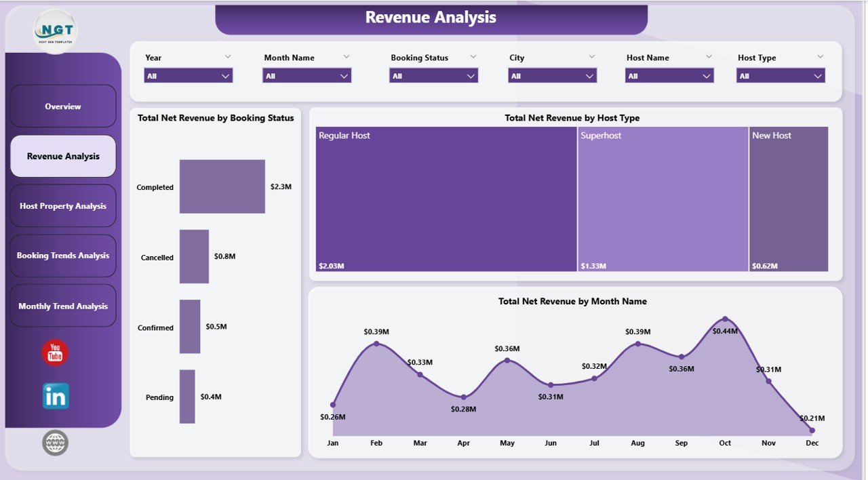868x480 pixels.
Task: Select the October peak data point
Action: [x=725, y=318]
